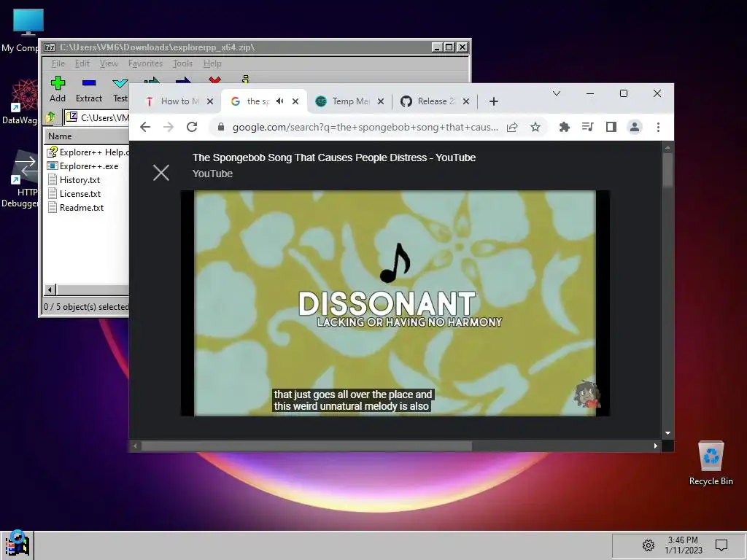Click the taskbar Start button
Screen dimensions: 747x560
coord(18,544)
